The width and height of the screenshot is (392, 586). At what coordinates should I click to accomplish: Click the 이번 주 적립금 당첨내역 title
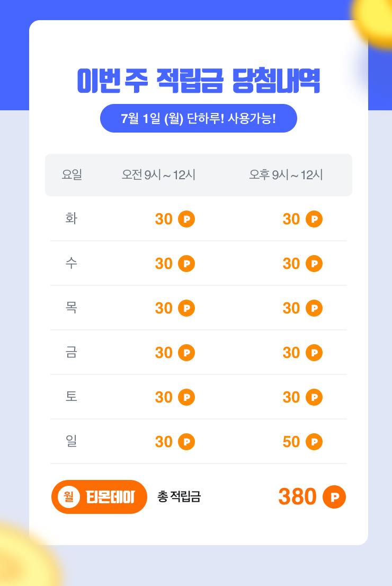tap(198, 81)
